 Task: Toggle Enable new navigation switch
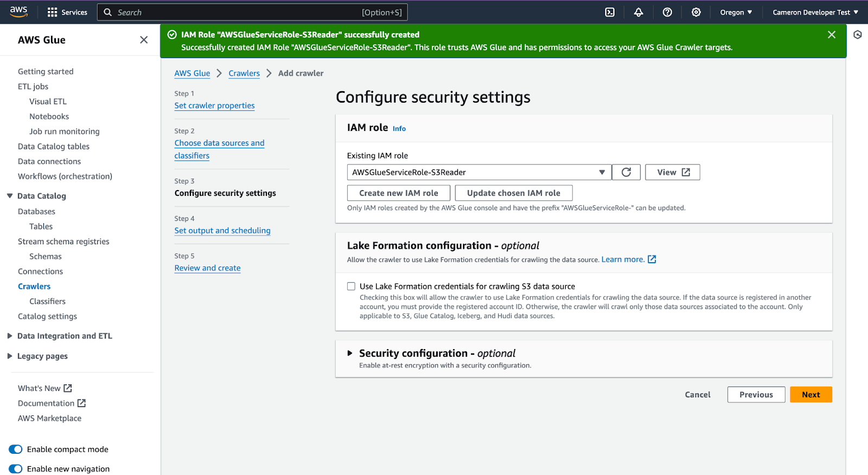coord(16,468)
